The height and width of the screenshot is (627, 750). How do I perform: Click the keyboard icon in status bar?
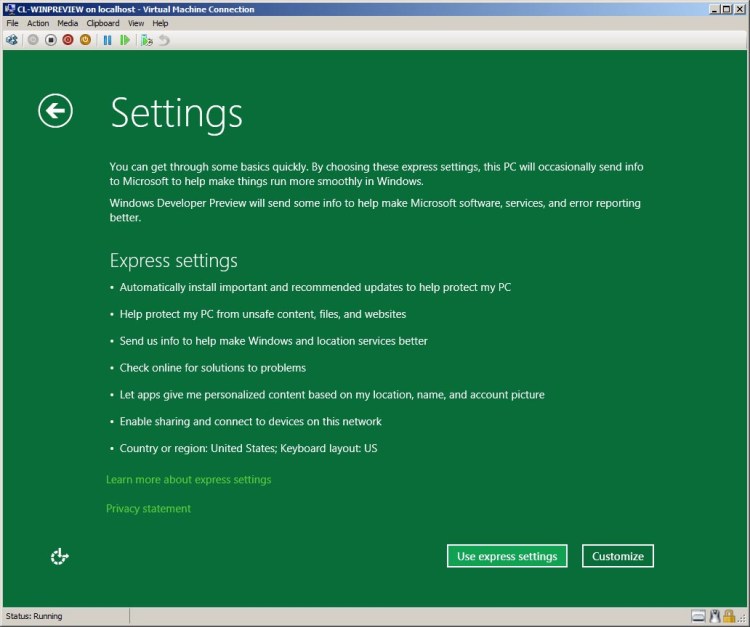(x=699, y=616)
